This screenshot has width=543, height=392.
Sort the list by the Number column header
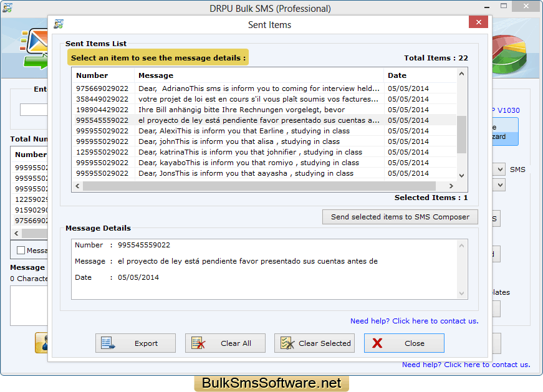[92, 75]
